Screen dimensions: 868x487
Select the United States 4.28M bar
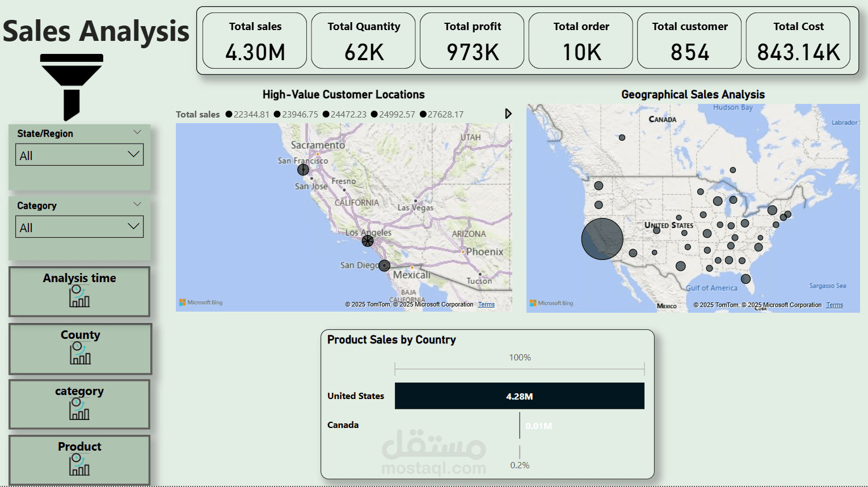pos(519,396)
